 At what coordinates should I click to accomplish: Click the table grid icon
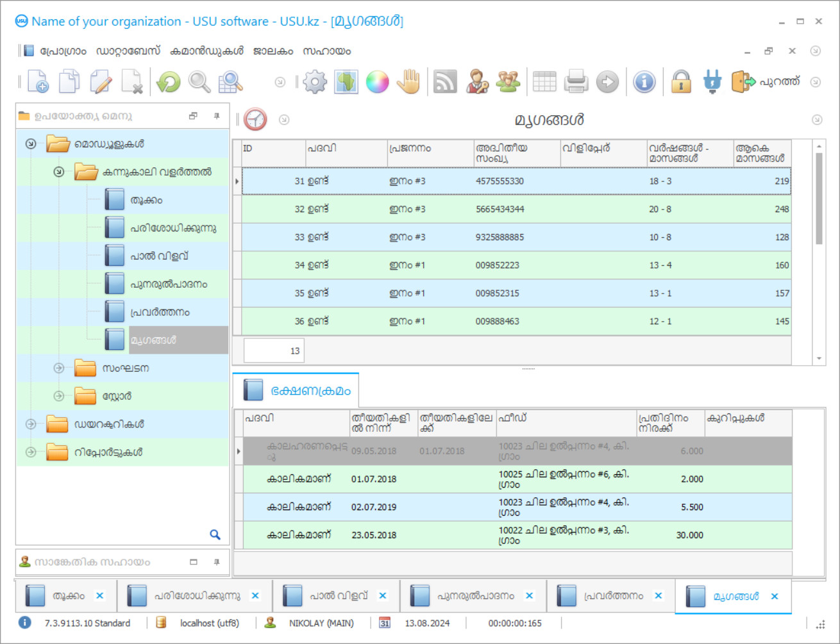544,82
